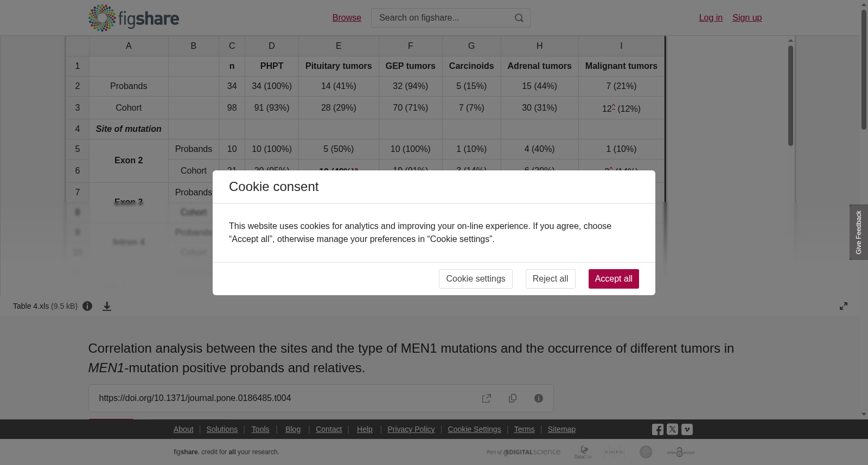Click the table preview vertical scrollbar
Image resolution: width=868 pixels, height=465 pixels.
790,95
